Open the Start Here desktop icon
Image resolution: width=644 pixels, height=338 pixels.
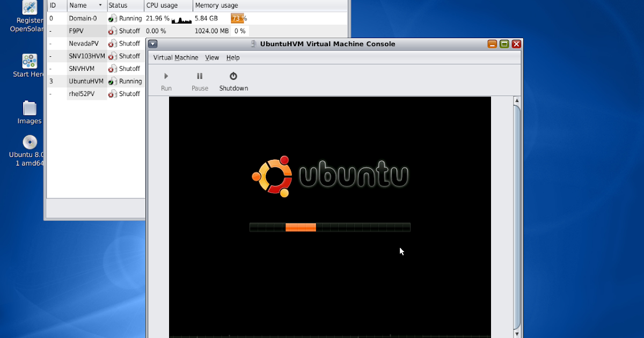pyautogui.click(x=30, y=65)
